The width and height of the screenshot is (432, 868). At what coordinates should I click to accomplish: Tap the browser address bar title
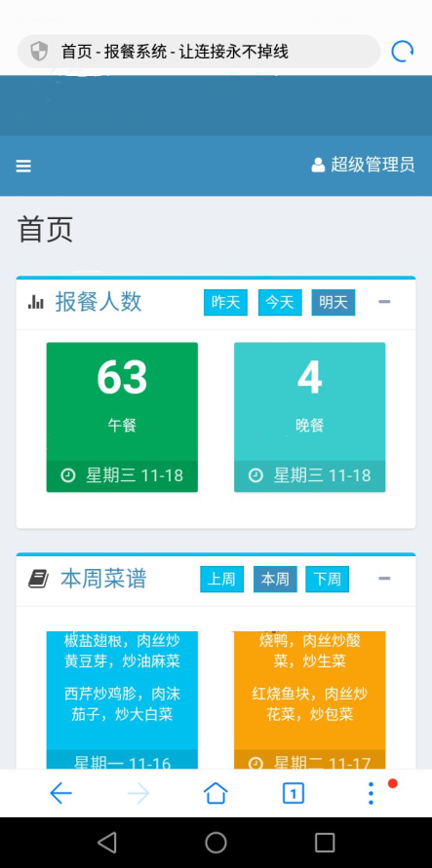(175, 52)
